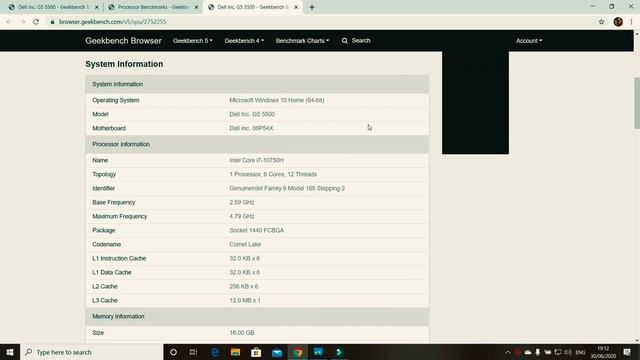The width and height of the screenshot is (640, 360).
Task: Click the Socket 1440 FCBGA value
Action: click(256, 231)
